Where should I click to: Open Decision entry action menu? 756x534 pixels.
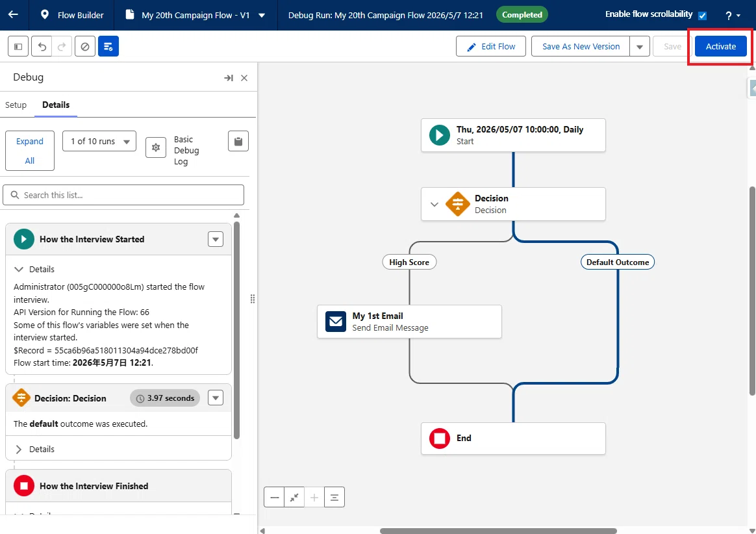[216, 398]
